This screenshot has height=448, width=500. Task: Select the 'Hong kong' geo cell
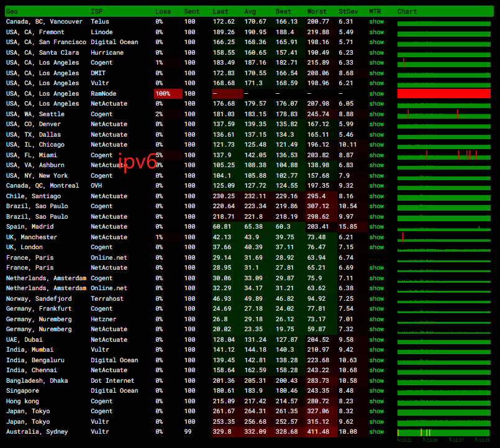(x=22, y=401)
